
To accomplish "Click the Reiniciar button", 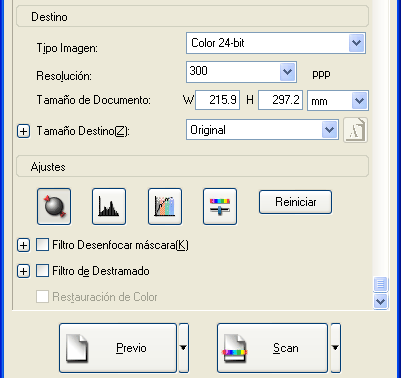I will 295,202.
